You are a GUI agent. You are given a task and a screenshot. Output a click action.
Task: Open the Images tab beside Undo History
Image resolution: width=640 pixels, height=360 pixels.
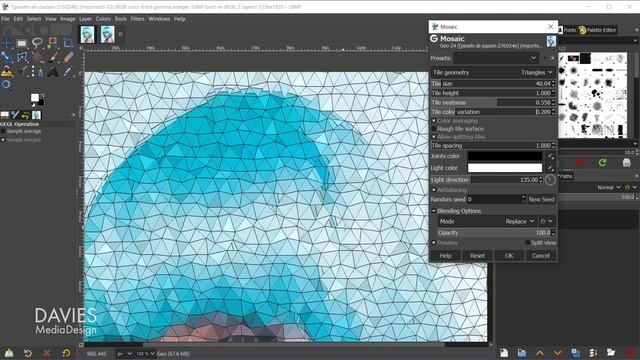point(36,115)
